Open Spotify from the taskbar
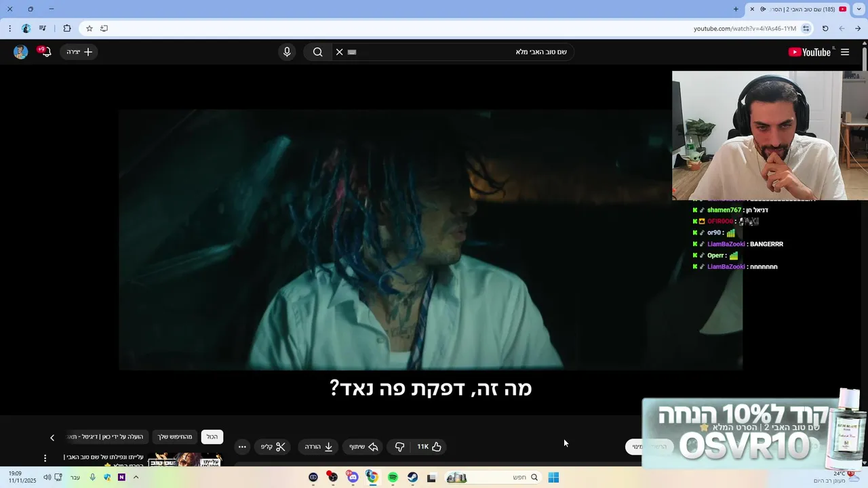 click(393, 478)
